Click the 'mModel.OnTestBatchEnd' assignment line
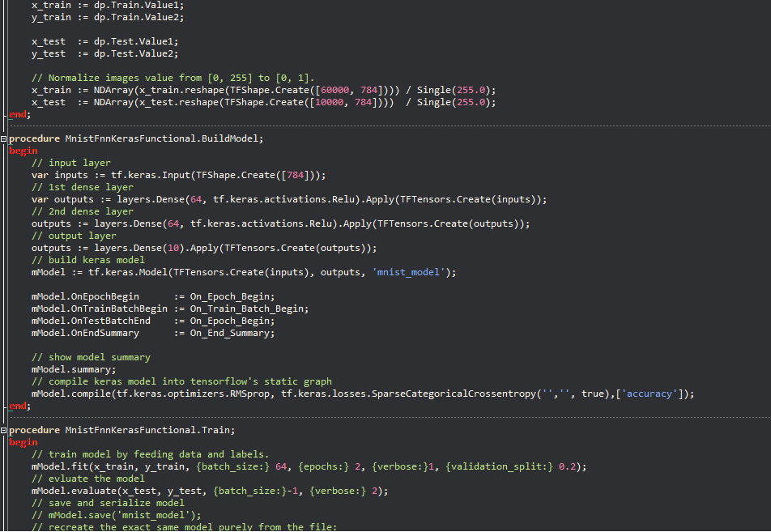This screenshot has width=771, height=532. tap(153, 321)
